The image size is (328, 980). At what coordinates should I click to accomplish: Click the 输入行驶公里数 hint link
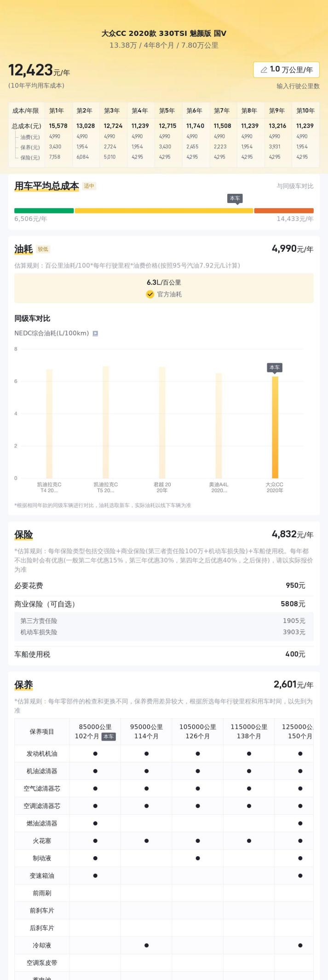point(298,86)
